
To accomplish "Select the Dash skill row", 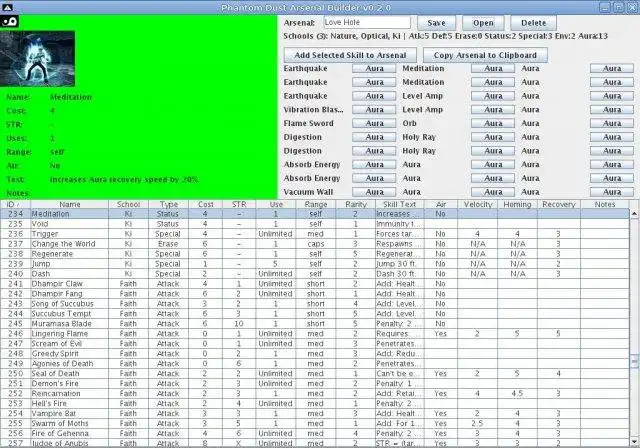I will (315, 274).
